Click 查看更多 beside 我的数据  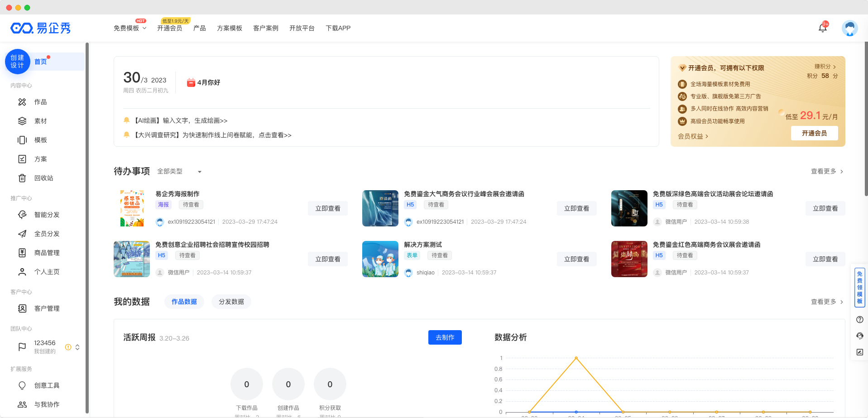pos(827,302)
